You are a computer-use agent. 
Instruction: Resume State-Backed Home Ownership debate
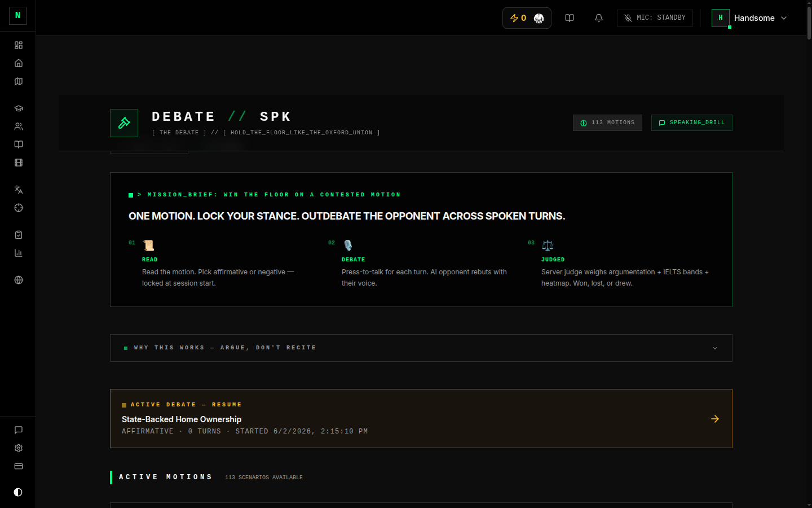click(421, 418)
